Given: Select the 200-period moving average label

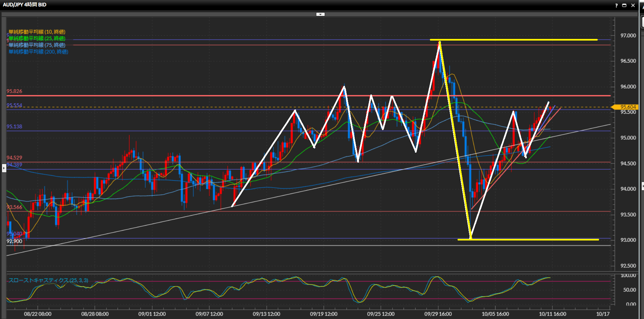Looking at the screenshot, I should (x=38, y=52).
